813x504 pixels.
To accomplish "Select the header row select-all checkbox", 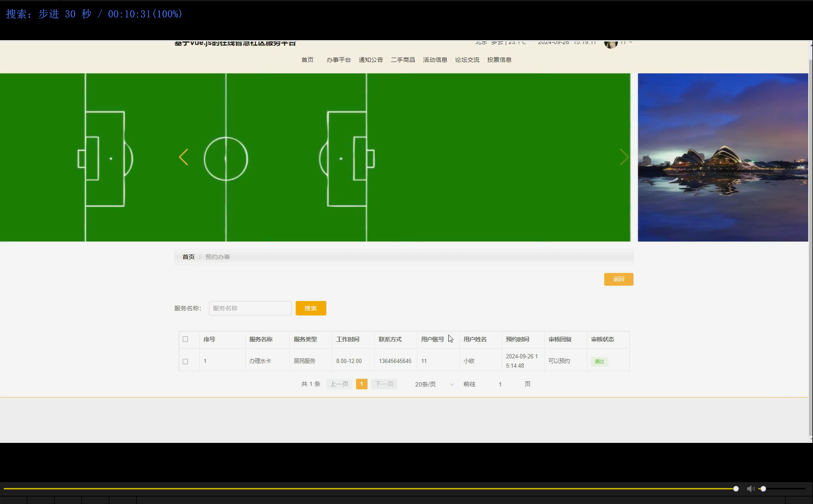I will tap(186, 339).
